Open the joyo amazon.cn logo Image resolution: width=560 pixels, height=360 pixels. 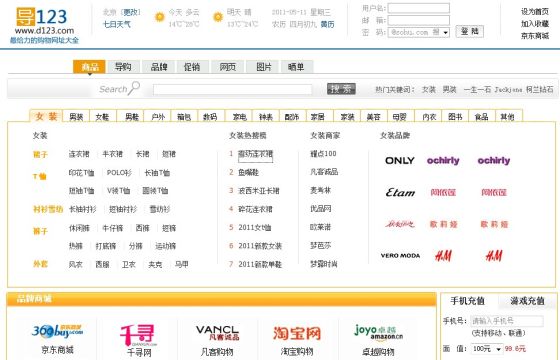pos(378,332)
